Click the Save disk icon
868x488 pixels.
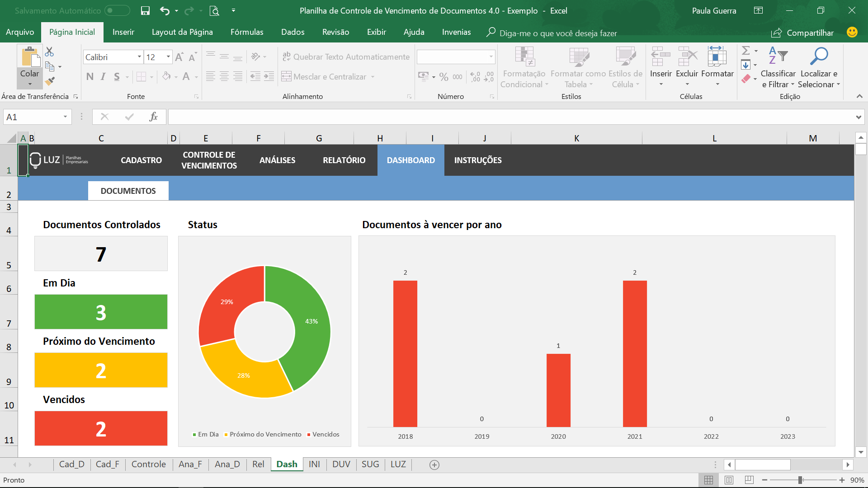[145, 11]
